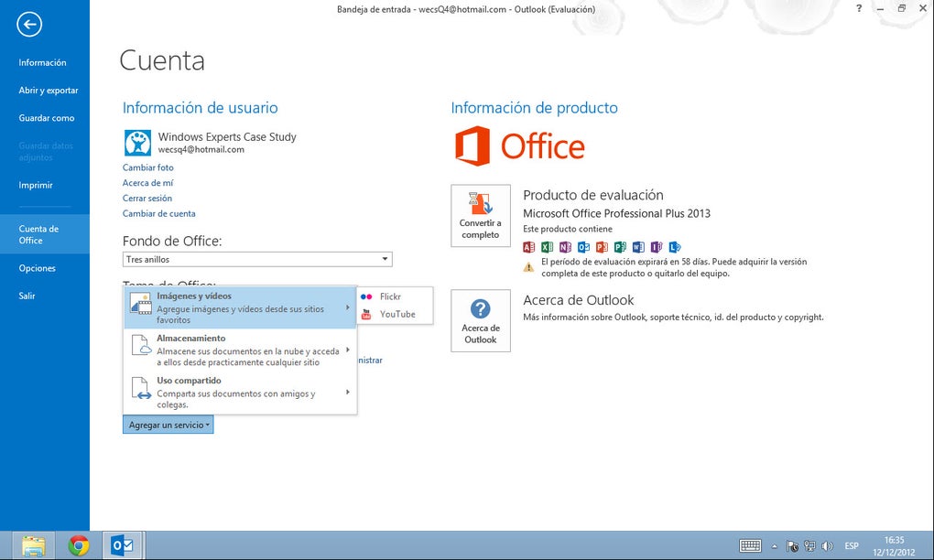
Task: Click the Convertir a completo button
Action: pyautogui.click(x=481, y=215)
